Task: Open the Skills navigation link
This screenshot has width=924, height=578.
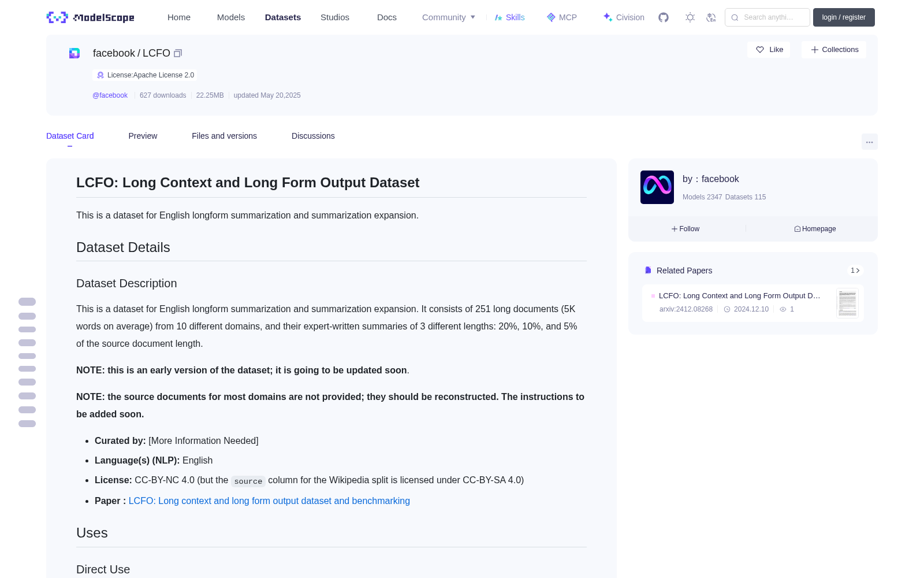Action: click(510, 17)
